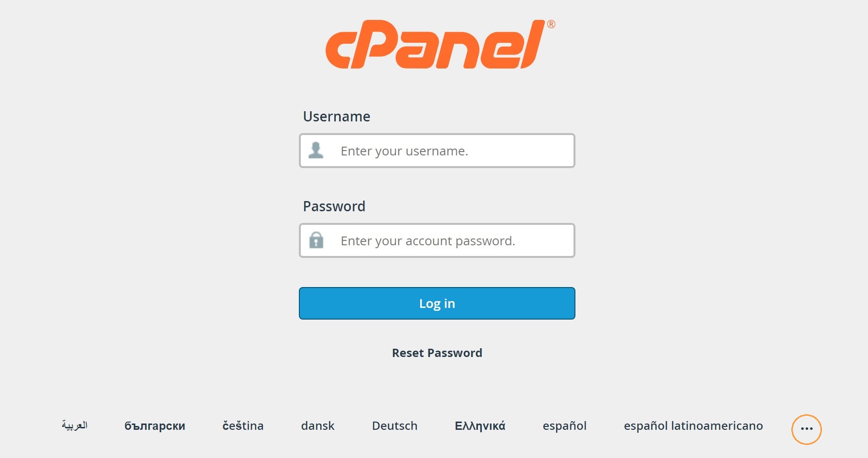The height and width of the screenshot is (458, 868).
Task: Open more languages with the ellipsis button
Action: coord(806,429)
